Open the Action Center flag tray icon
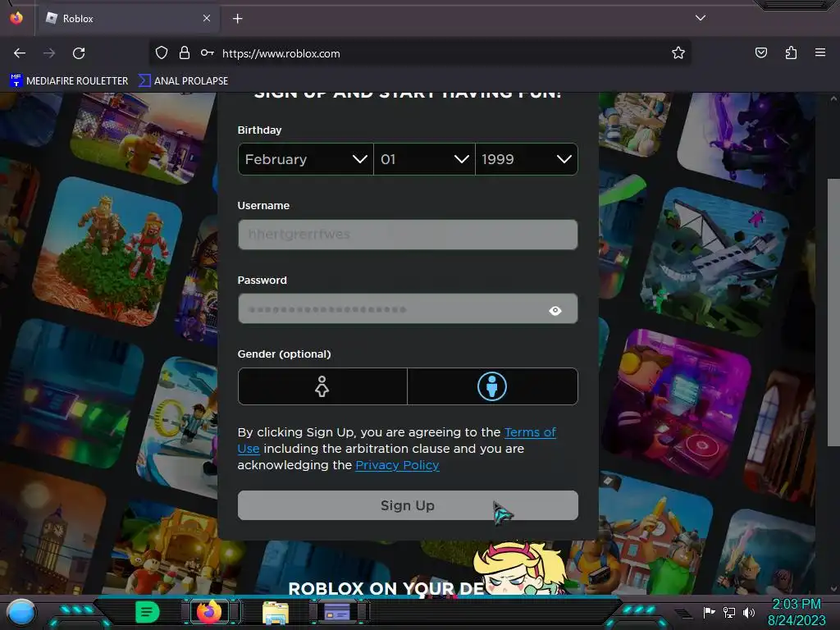 (x=709, y=612)
